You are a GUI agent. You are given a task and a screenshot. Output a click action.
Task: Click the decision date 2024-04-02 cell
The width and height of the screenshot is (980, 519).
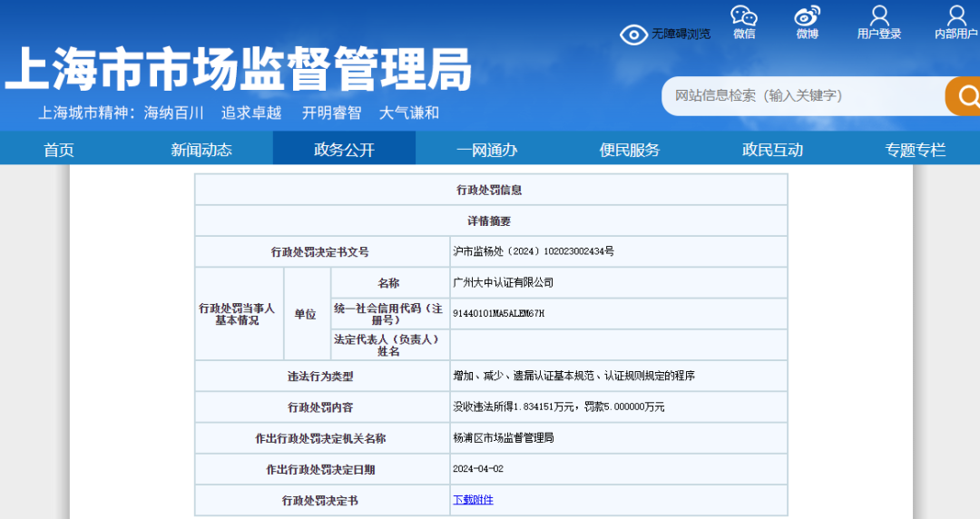click(477, 469)
